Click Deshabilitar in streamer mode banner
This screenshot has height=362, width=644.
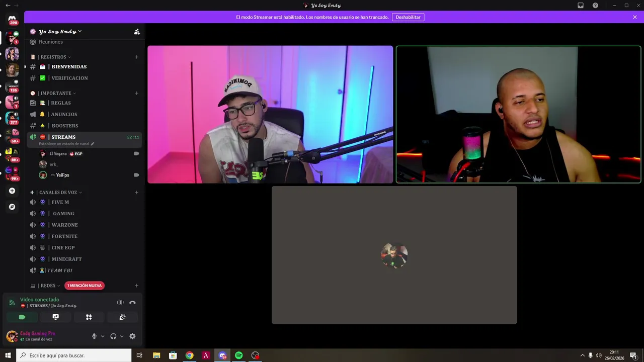pyautogui.click(x=408, y=17)
